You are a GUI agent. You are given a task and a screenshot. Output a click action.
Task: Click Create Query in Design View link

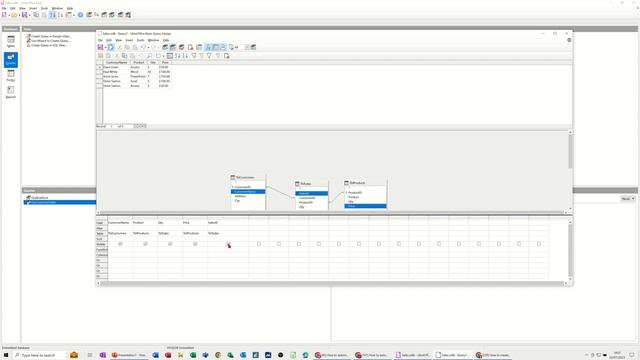51,36
